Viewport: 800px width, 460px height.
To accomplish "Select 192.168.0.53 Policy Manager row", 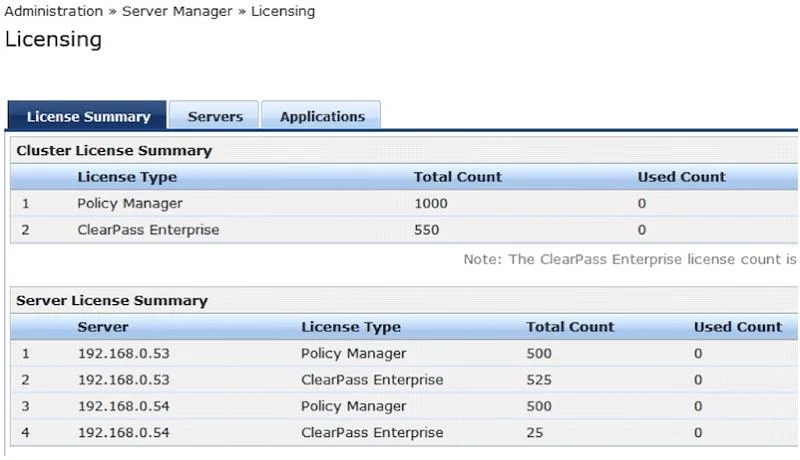I will coord(404,353).
